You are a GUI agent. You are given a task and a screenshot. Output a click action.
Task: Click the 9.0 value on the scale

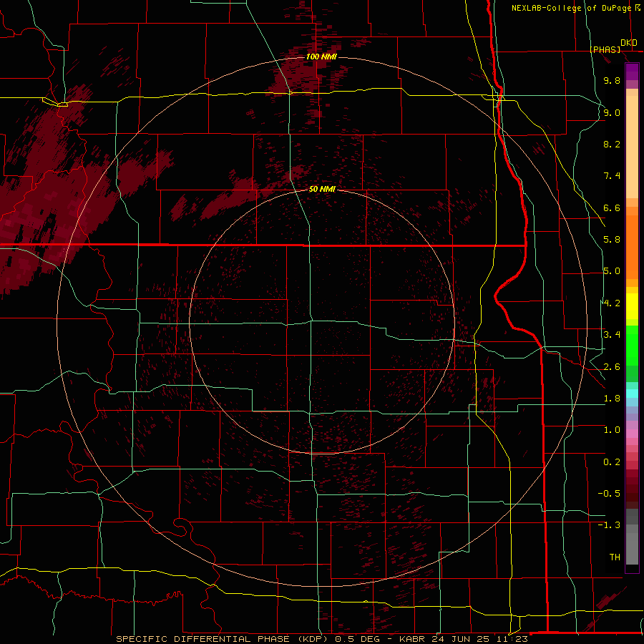pyautogui.click(x=612, y=112)
